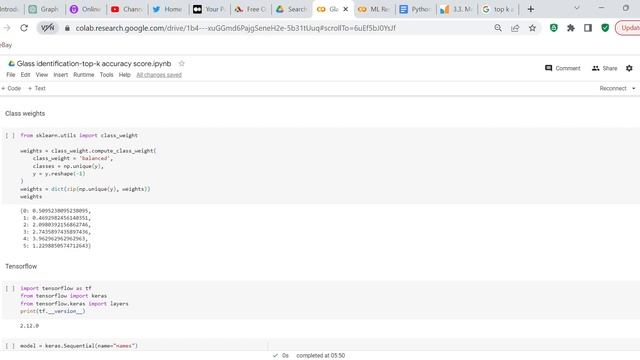Click the green shield extension icon

point(605,28)
